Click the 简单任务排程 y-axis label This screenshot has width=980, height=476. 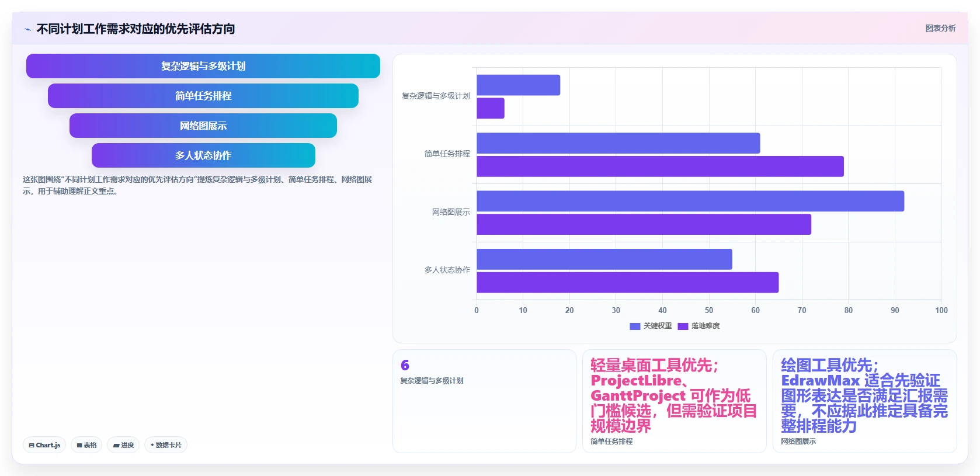tap(447, 154)
